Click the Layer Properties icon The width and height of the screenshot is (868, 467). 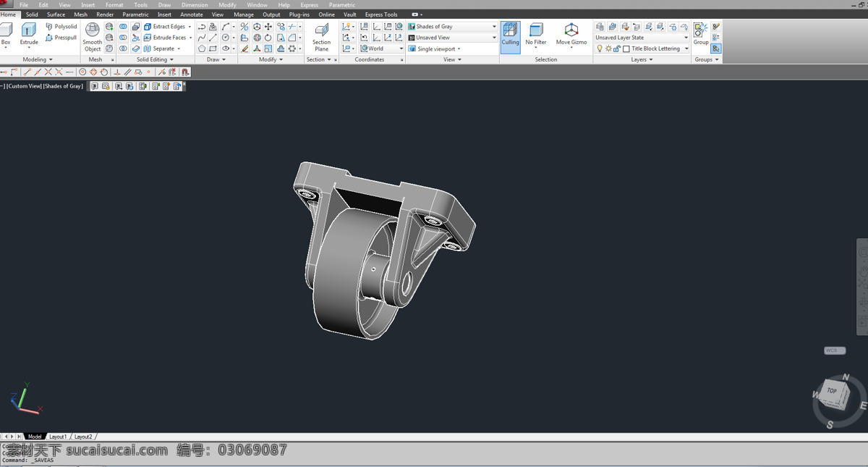pyautogui.click(x=600, y=27)
